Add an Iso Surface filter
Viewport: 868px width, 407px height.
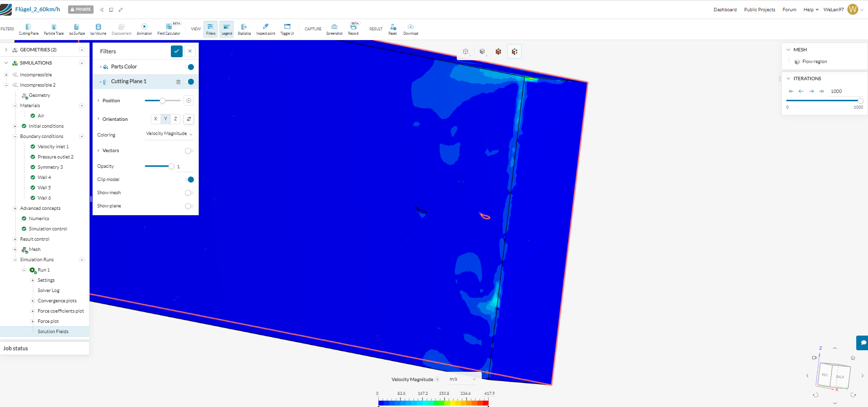[76, 29]
